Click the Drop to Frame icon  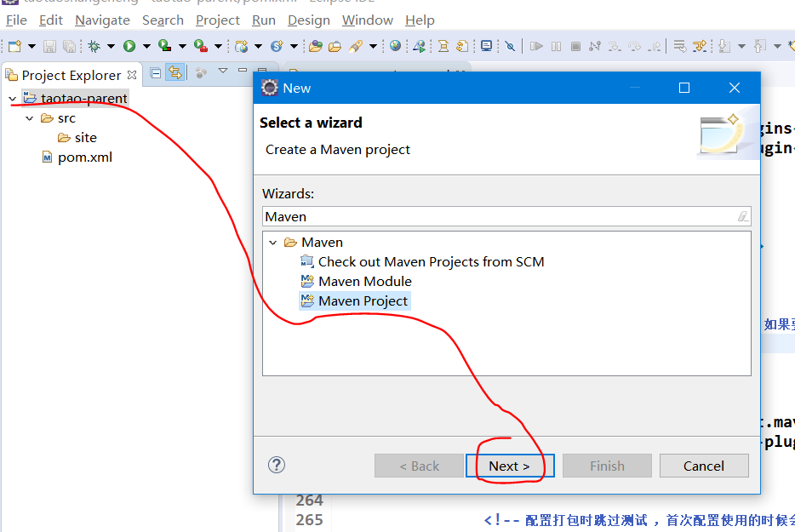(x=679, y=46)
